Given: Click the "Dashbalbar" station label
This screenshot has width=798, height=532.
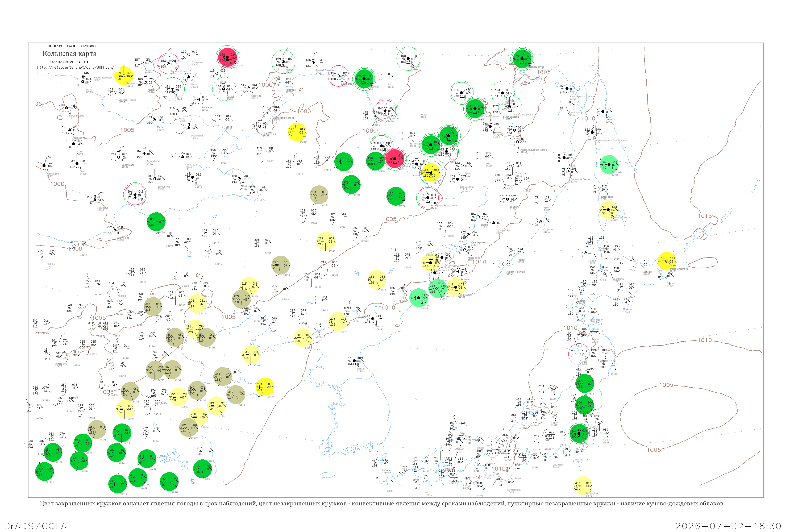Looking at the screenshot, I should (197, 136).
